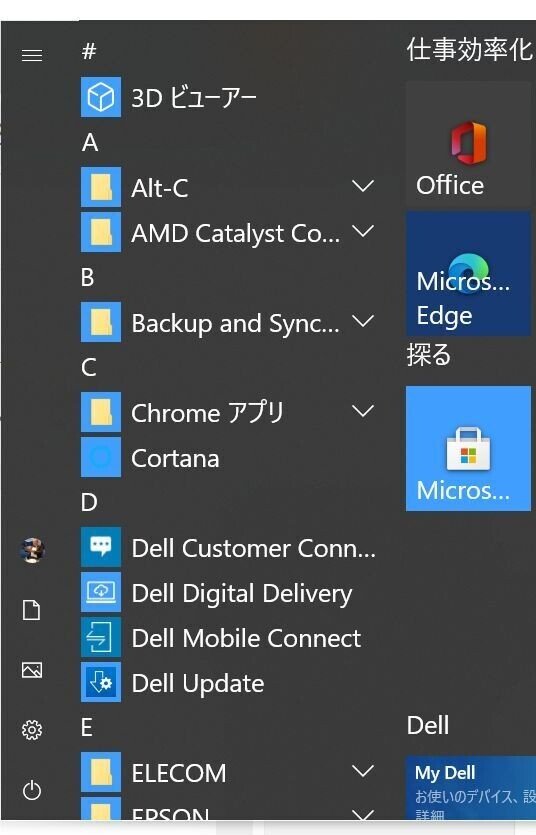Expand the Backup and Sync chevron
Viewport: 536px width, 835px height.
[x=363, y=321]
